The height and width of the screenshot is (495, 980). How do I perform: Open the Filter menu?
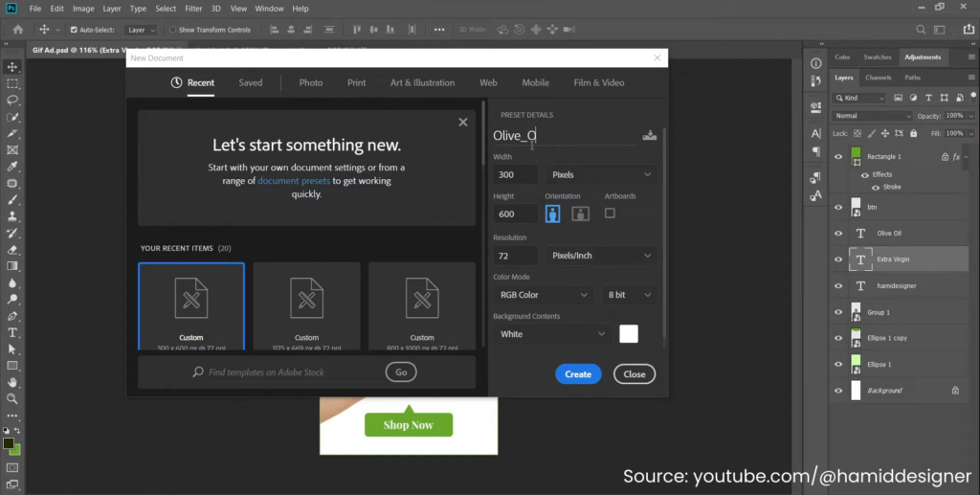coord(193,9)
